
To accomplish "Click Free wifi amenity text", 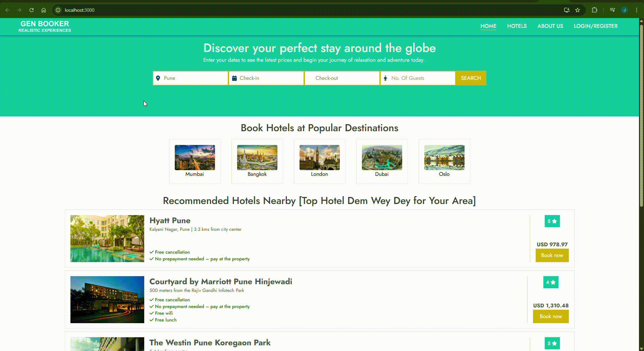I will tap(164, 313).
